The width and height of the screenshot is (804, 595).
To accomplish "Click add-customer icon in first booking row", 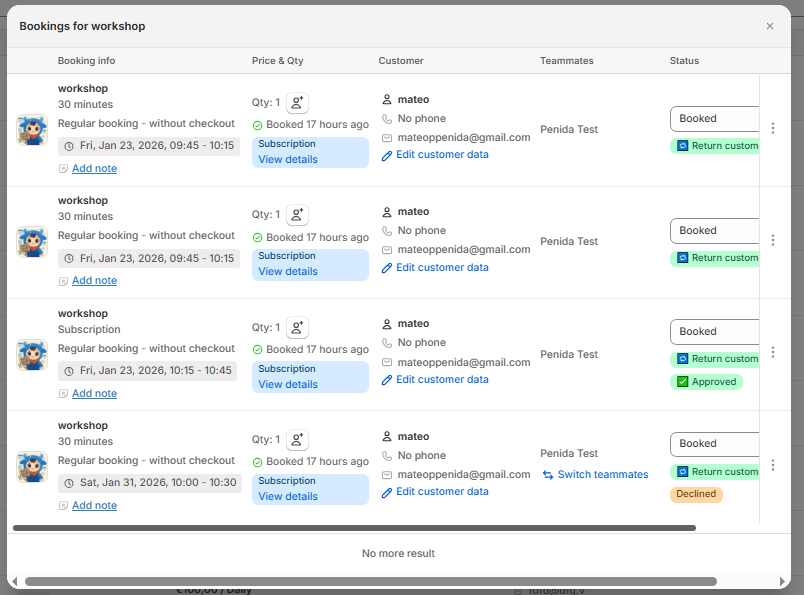I will (x=297, y=103).
